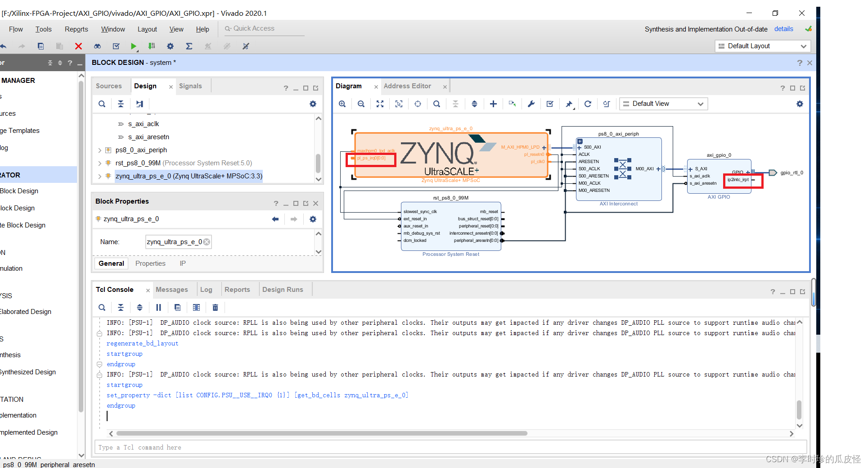Screen dimensions: 868x468
Task: Click the IP tab in Block Properties
Action: click(183, 264)
